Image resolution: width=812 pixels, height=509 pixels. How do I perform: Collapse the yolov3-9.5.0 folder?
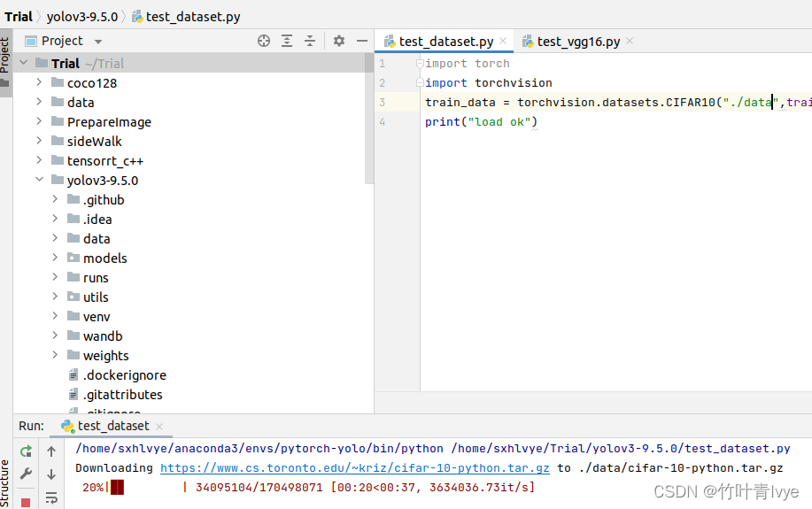coord(39,179)
